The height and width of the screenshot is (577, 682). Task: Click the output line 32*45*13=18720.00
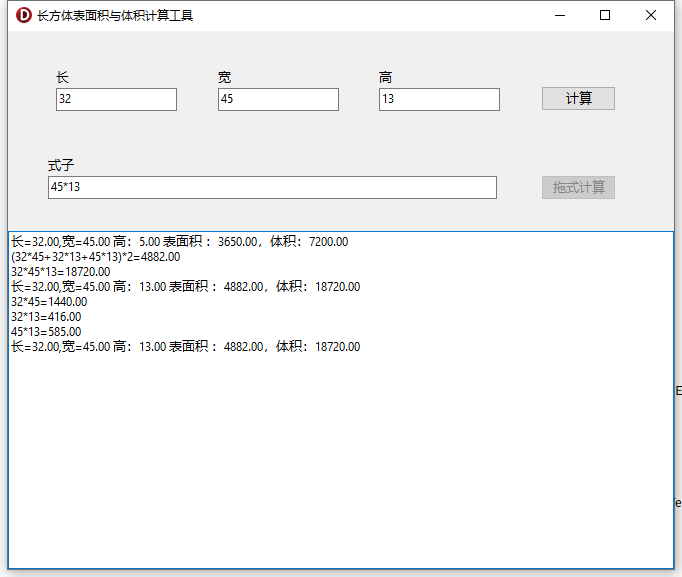click(60, 272)
